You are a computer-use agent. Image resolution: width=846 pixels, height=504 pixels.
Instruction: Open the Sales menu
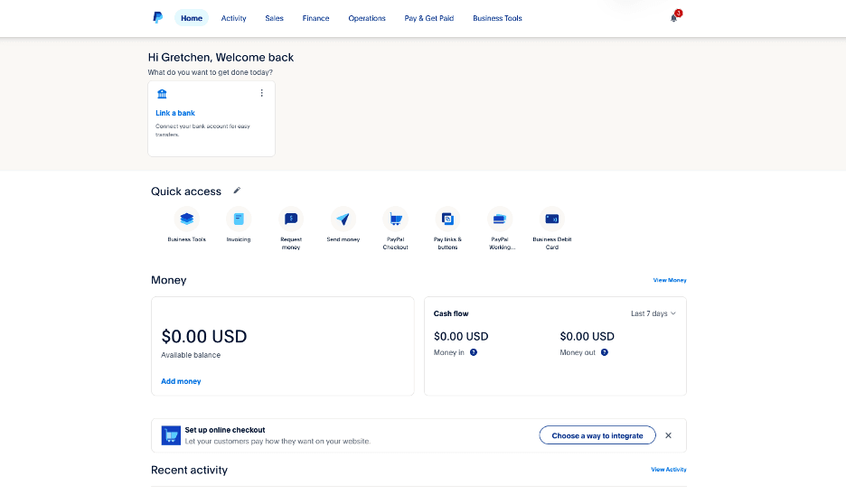[x=274, y=18]
